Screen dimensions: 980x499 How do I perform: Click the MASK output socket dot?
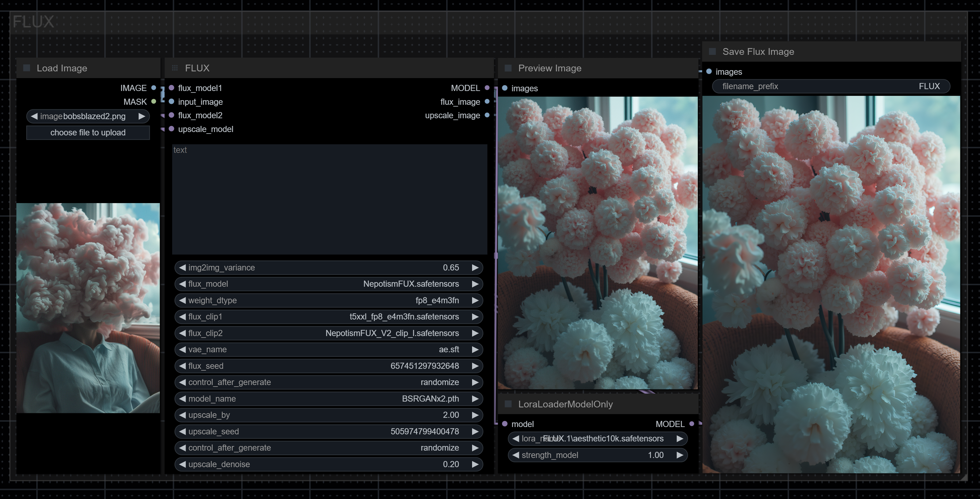(154, 102)
